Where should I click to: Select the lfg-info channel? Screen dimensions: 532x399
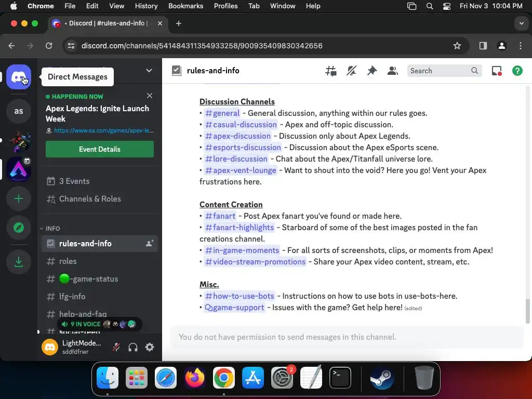(x=100, y=297)
